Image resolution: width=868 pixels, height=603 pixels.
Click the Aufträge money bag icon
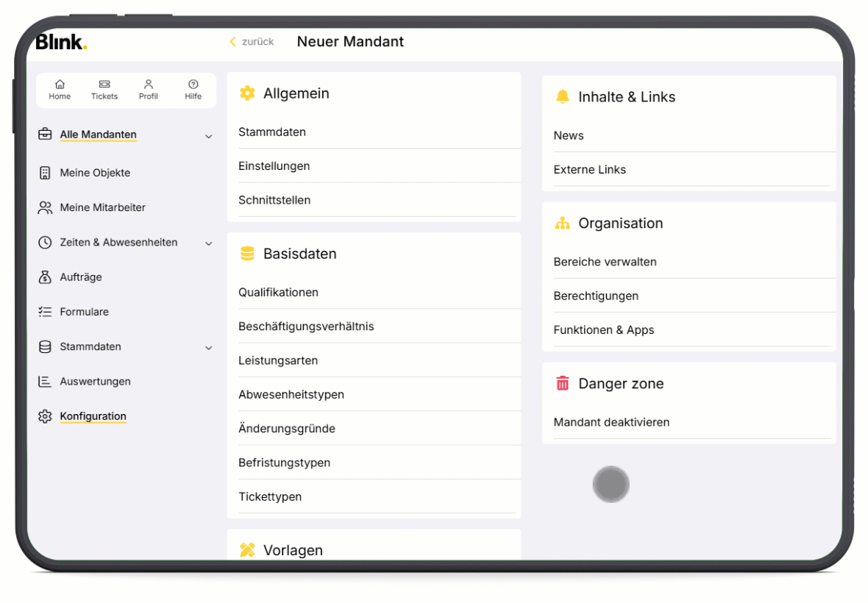(x=45, y=277)
